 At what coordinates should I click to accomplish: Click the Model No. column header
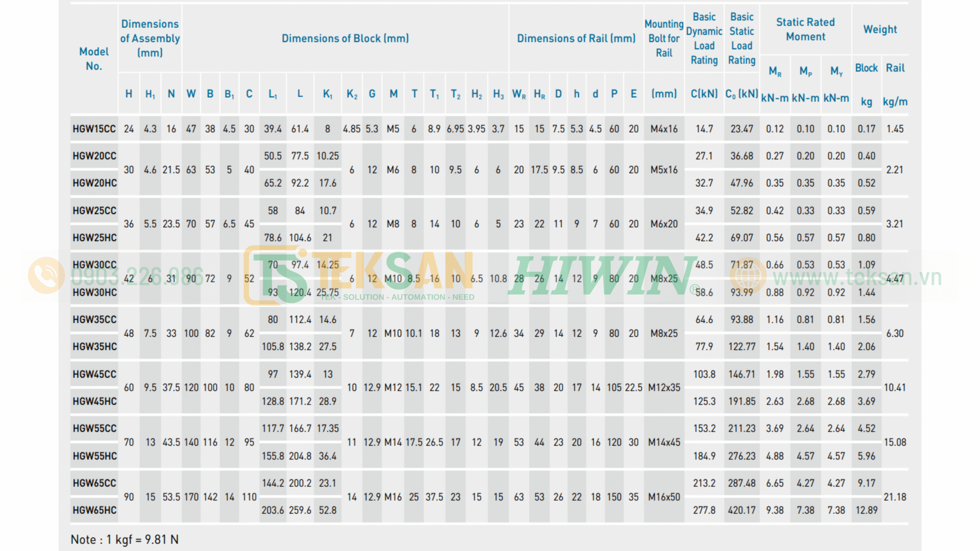94,59
